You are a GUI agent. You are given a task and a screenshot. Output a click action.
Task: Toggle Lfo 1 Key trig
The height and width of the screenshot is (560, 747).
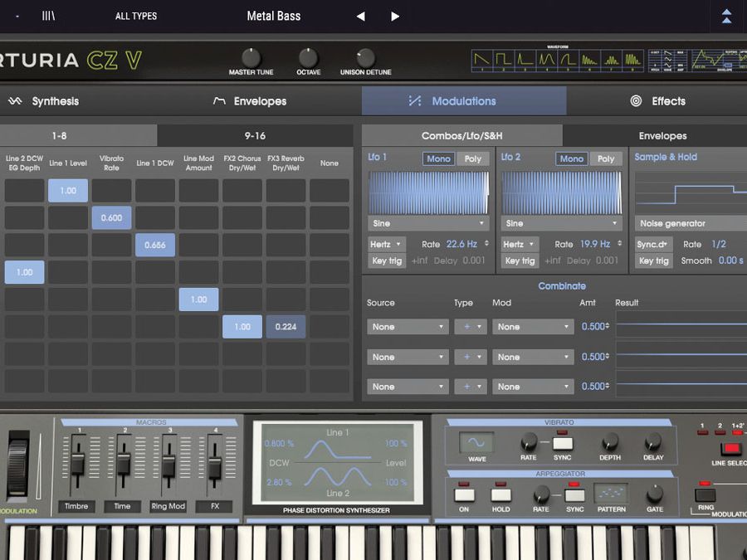click(x=387, y=261)
